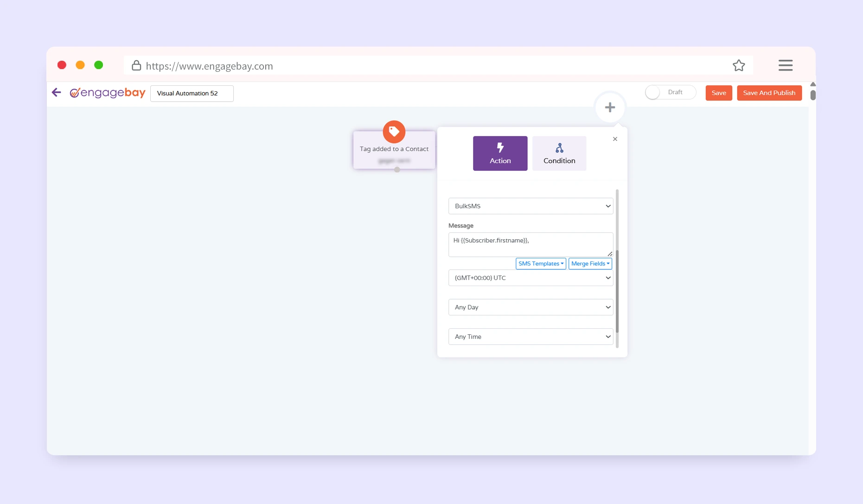Click Save And Publish button
Screen dimensions: 863x504
point(769,93)
